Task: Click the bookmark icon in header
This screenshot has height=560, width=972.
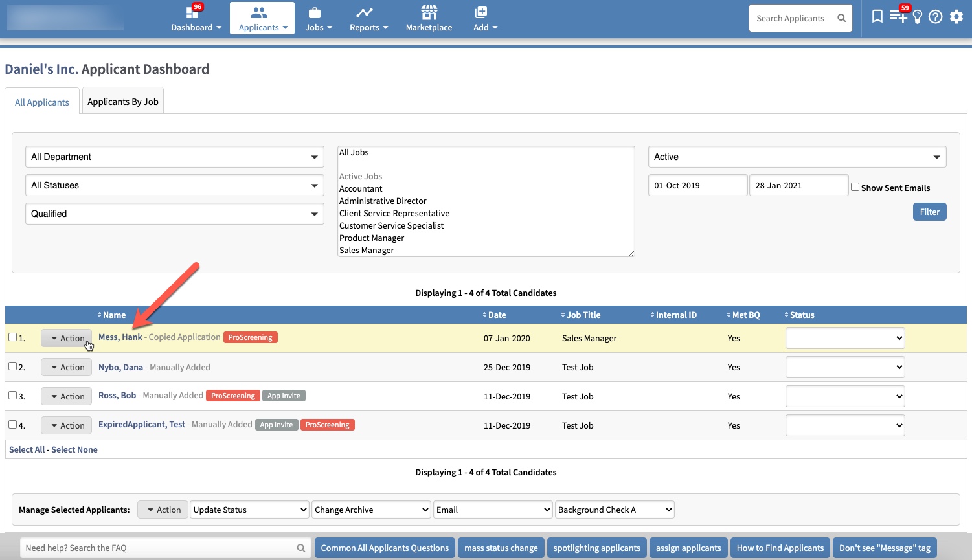Action: coord(877,17)
